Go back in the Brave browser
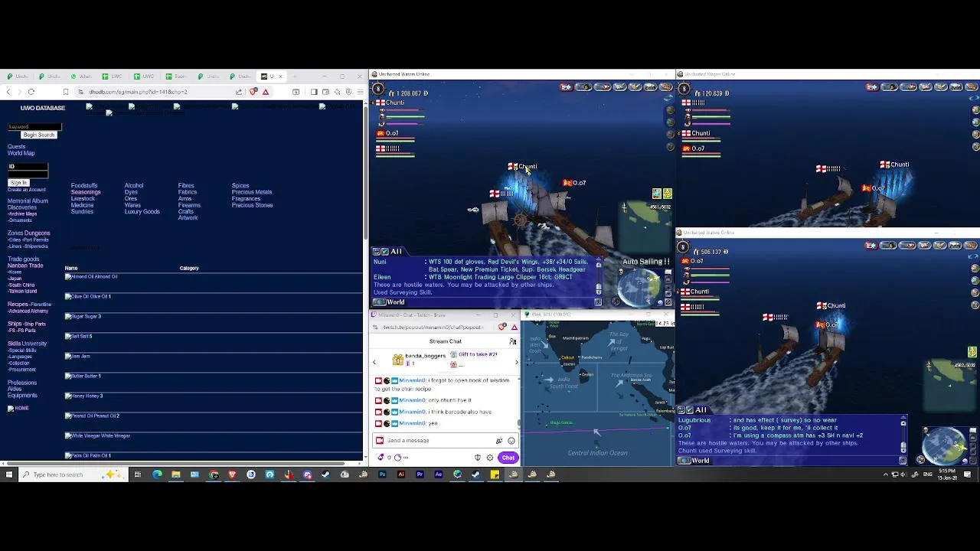Screen dimensions: 980x551 pyautogui.click(x=8, y=92)
